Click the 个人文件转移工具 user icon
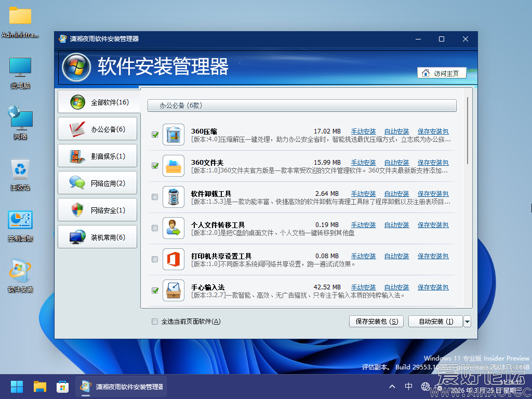532x399 pixels. tap(174, 229)
